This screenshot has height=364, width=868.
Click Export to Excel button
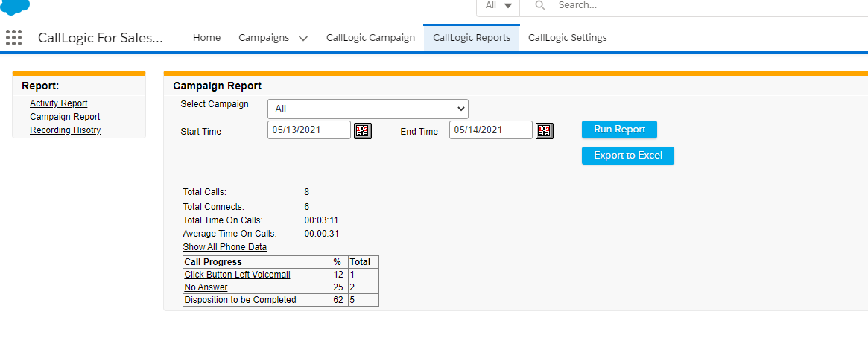pos(628,156)
